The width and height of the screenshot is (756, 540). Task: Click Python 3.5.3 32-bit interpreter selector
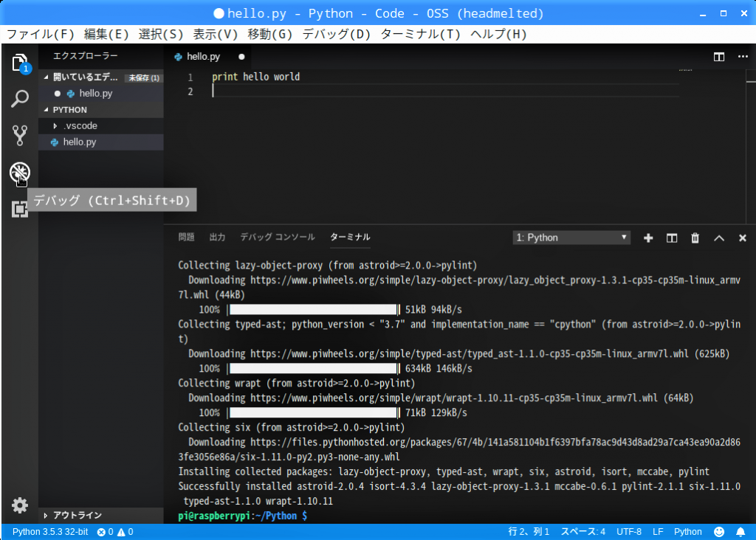[x=50, y=532]
